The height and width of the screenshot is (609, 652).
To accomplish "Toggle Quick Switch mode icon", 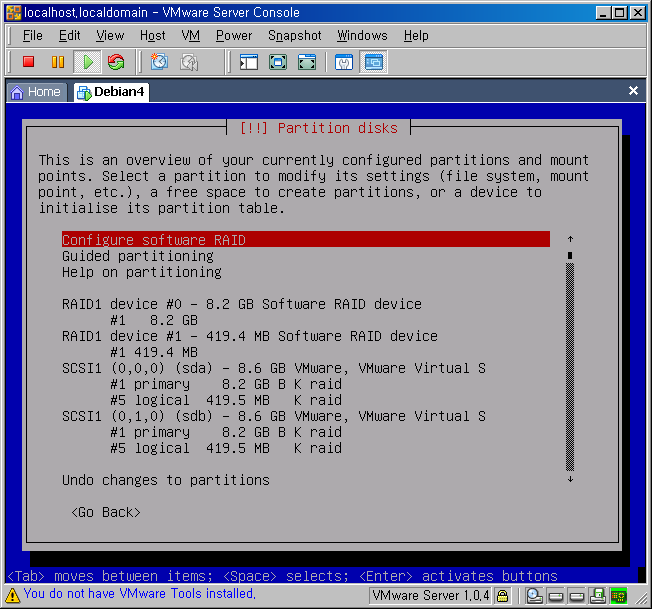I will pyautogui.click(x=307, y=62).
